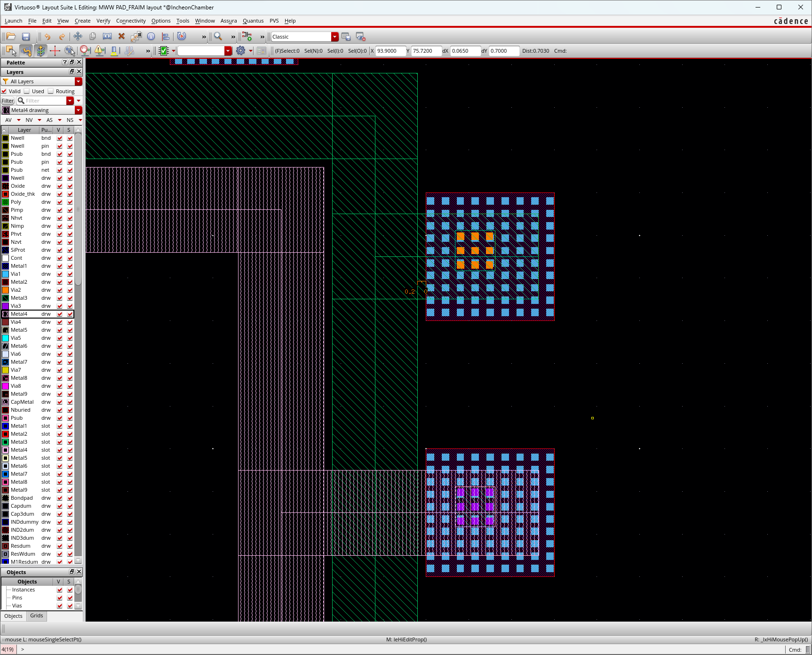Select the Move tool icon
This screenshot has width=812, height=655.
(x=78, y=37)
